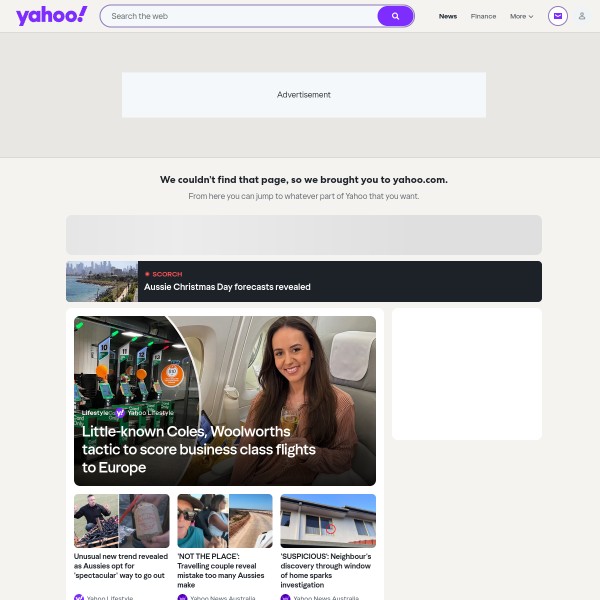Open Aussie Christmas Day forecasts revealed headline
The image size is (600, 600).
pyautogui.click(x=227, y=287)
